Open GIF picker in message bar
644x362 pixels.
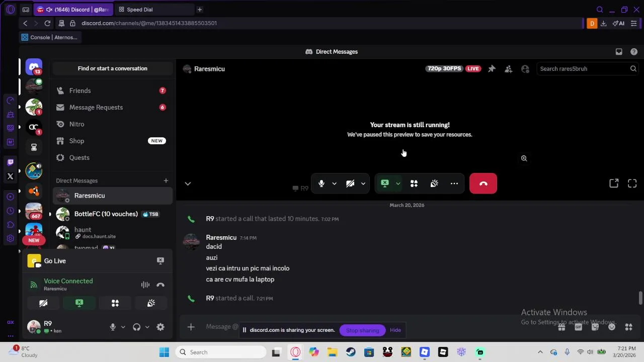(578, 327)
